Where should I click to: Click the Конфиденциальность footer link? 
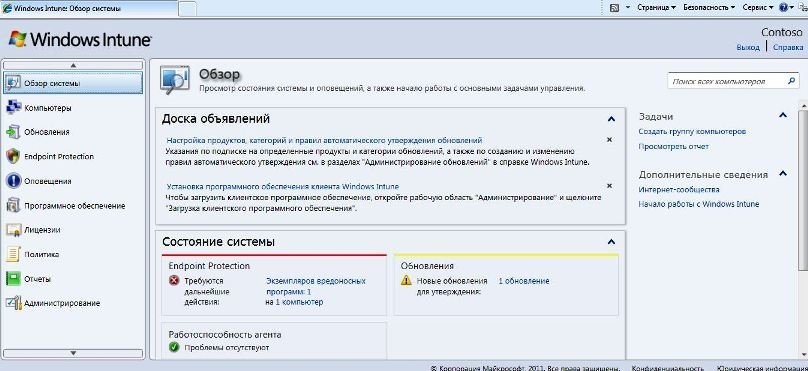[667, 368]
